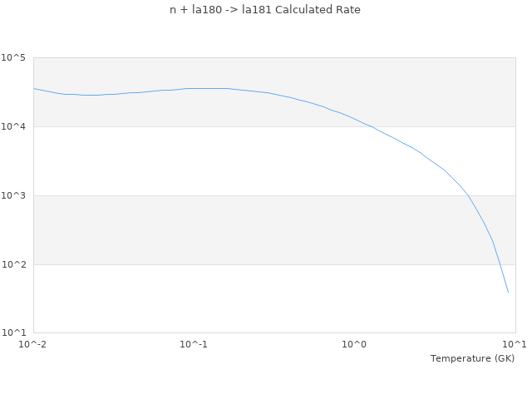Click the blue curve where it crosses the 10^2 gridline
The height and width of the screenshot is (399, 532).
tap(499, 264)
